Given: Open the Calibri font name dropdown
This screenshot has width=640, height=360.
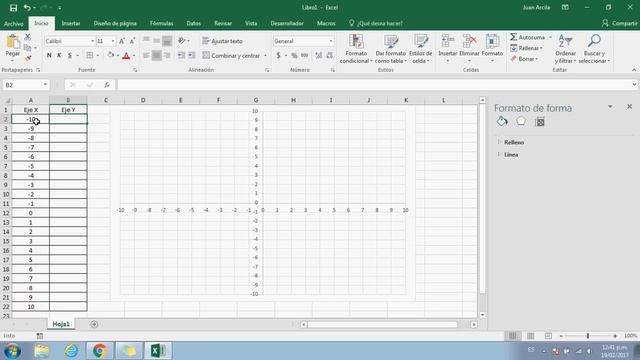Looking at the screenshot, I should click(x=92, y=41).
